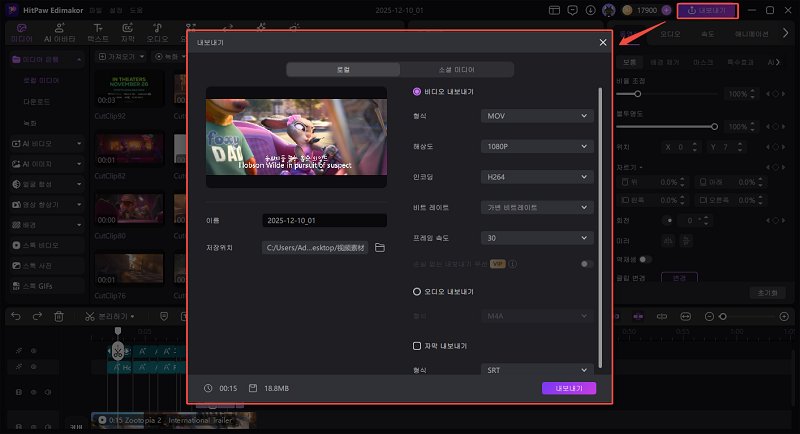Click the 분리하기 split scissors tool
This screenshot has width=800, height=434.
click(x=109, y=317)
